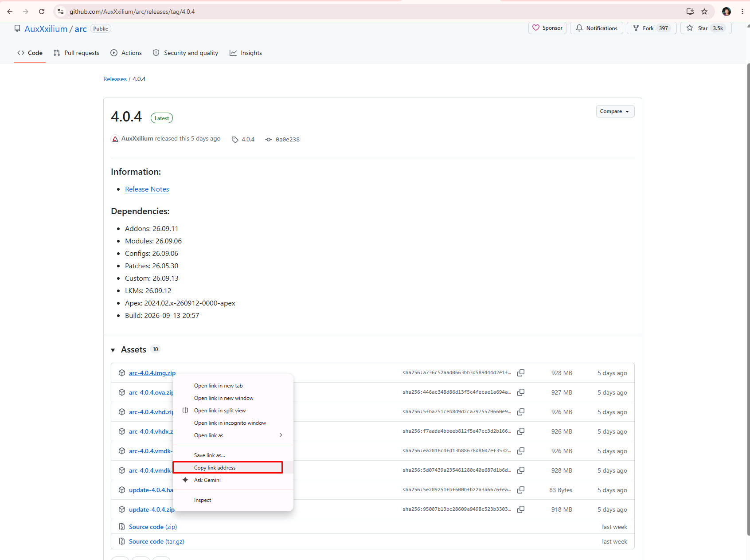Viewport: 750px width, 560px height.
Task: Switch to the Code tab
Action: tap(30, 53)
